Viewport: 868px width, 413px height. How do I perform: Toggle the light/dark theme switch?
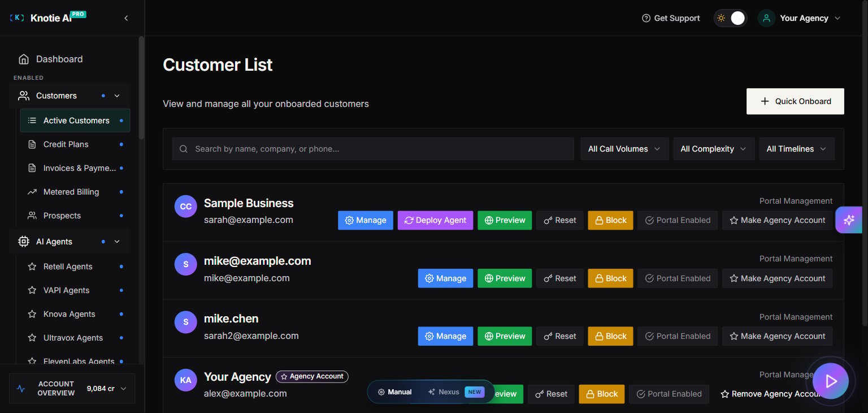[730, 18]
